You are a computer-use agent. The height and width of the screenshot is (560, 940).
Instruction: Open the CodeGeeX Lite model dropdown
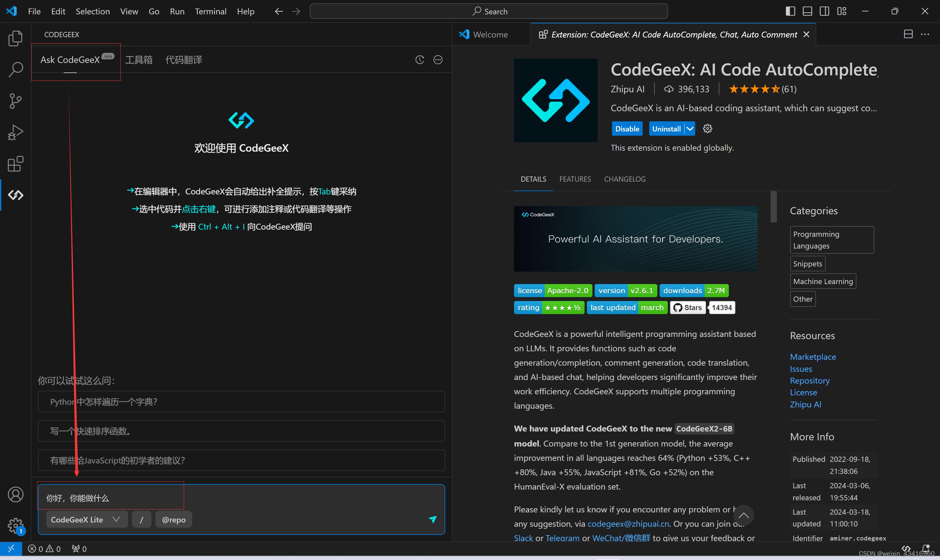click(86, 520)
